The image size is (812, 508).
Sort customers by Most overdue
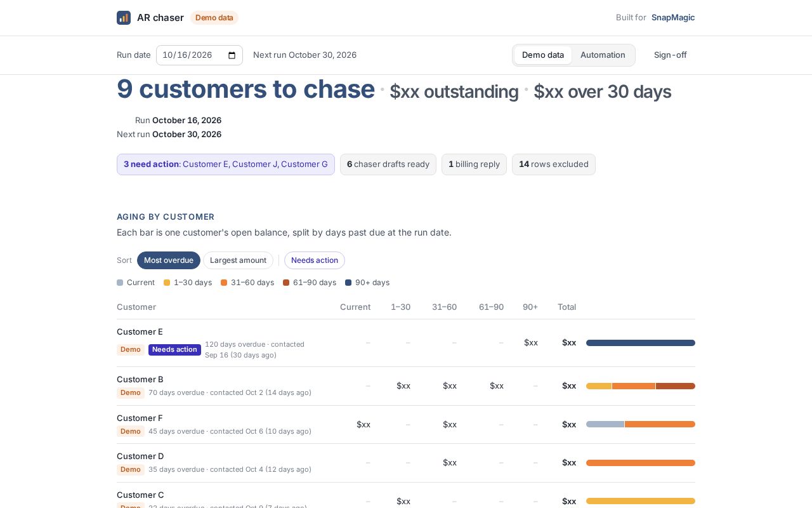[169, 260]
